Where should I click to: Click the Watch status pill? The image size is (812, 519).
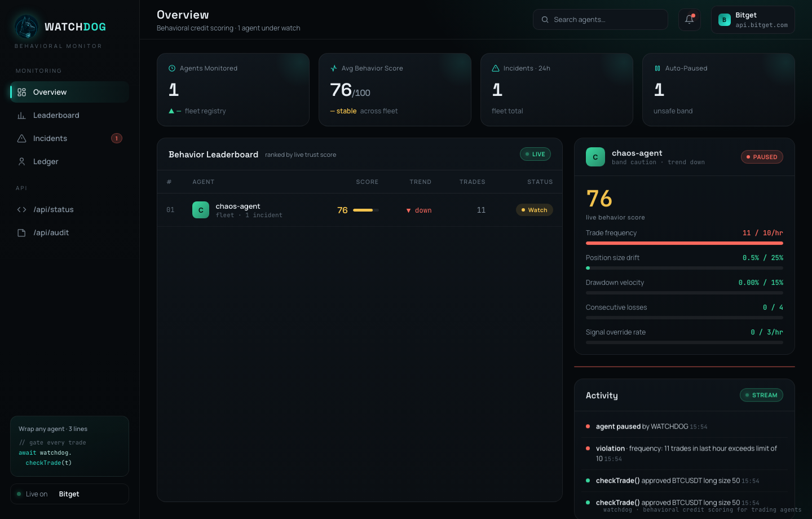[x=534, y=210]
